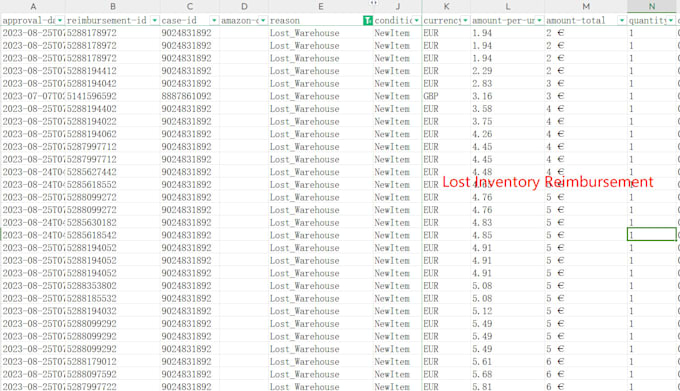Image resolution: width=680 pixels, height=391 pixels.
Task: Click the 'reason' header cell text
Action: [x=284, y=20]
